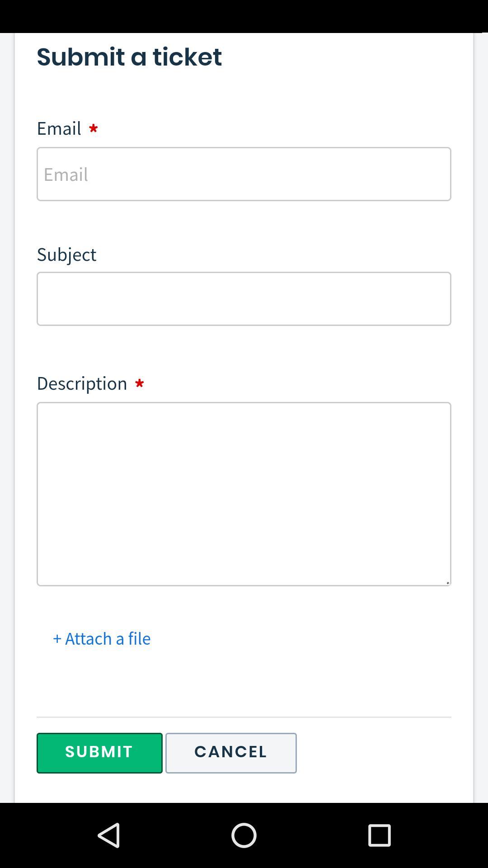
Task: Click the description box resize handle
Action: (447, 582)
